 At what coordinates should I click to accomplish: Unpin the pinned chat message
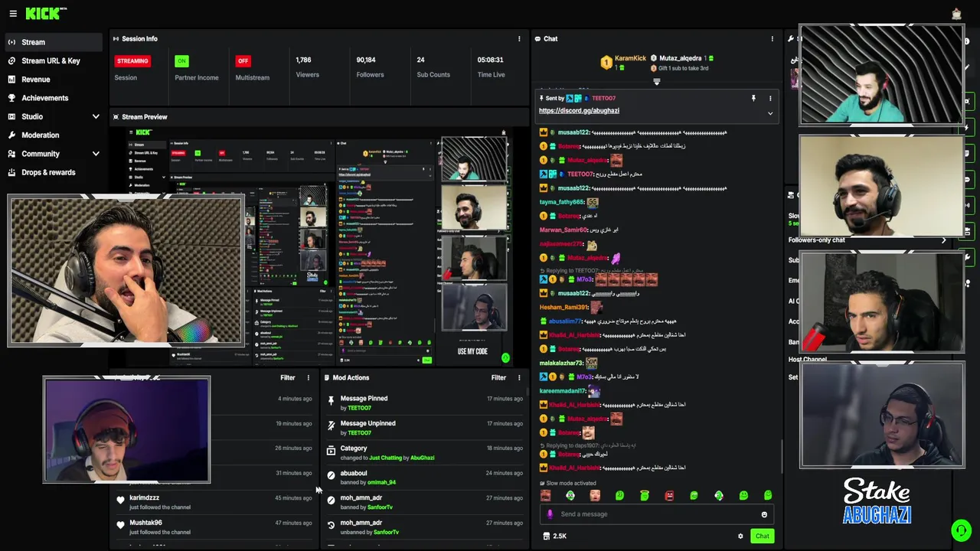753,98
